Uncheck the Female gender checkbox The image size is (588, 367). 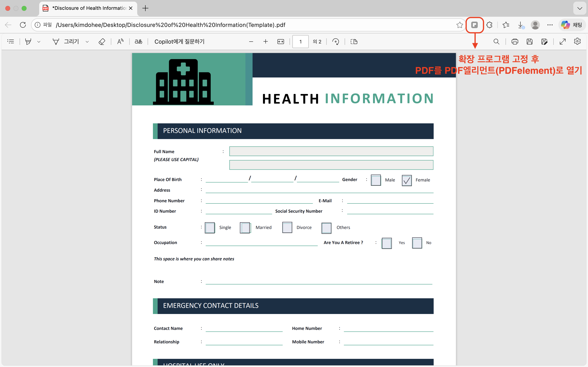point(406,180)
